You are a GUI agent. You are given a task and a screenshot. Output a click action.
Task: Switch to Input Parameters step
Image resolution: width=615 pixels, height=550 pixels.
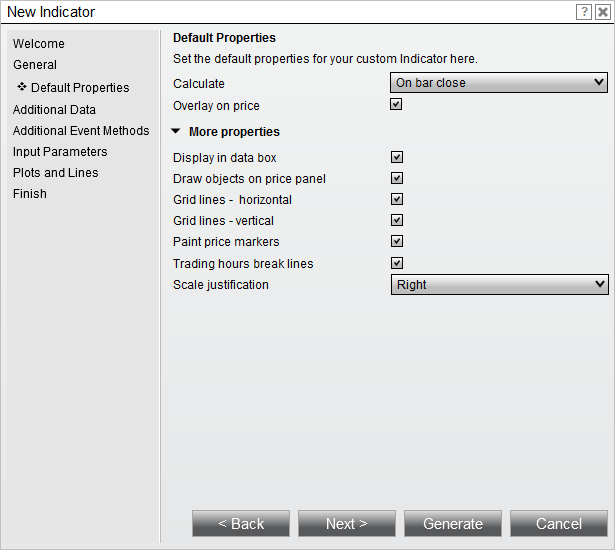tap(60, 152)
